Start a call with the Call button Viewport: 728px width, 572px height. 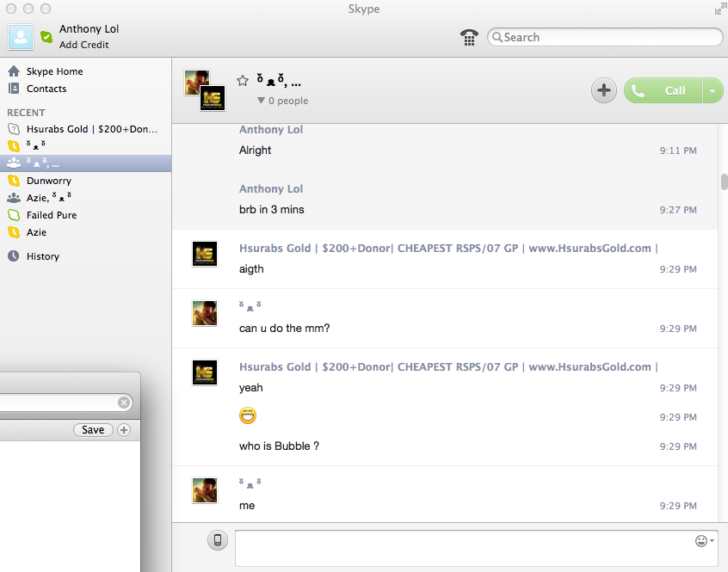(663, 90)
